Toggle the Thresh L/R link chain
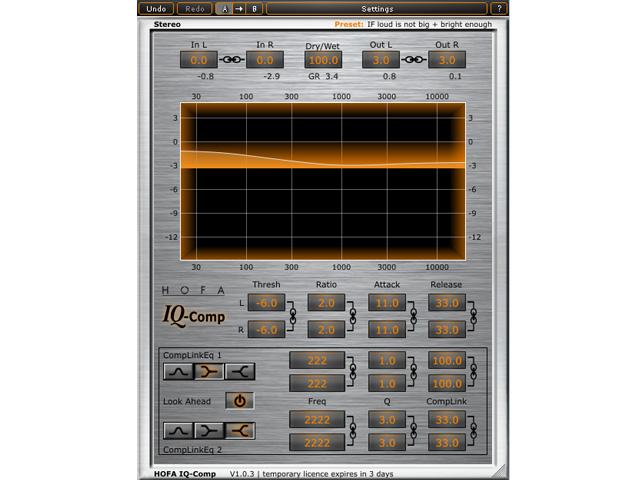The width and height of the screenshot is (640, 480). click(292, 316)
